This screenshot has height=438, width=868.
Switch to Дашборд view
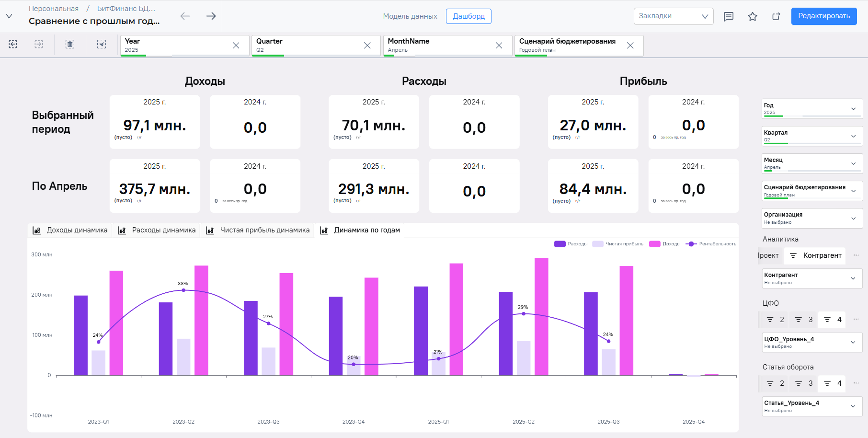point(468,16)
